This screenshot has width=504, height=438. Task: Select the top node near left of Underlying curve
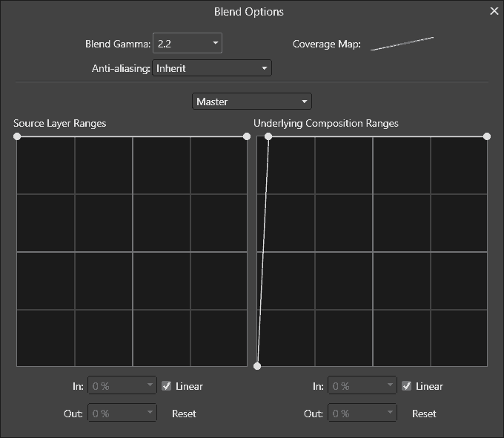tap(268, 136)
